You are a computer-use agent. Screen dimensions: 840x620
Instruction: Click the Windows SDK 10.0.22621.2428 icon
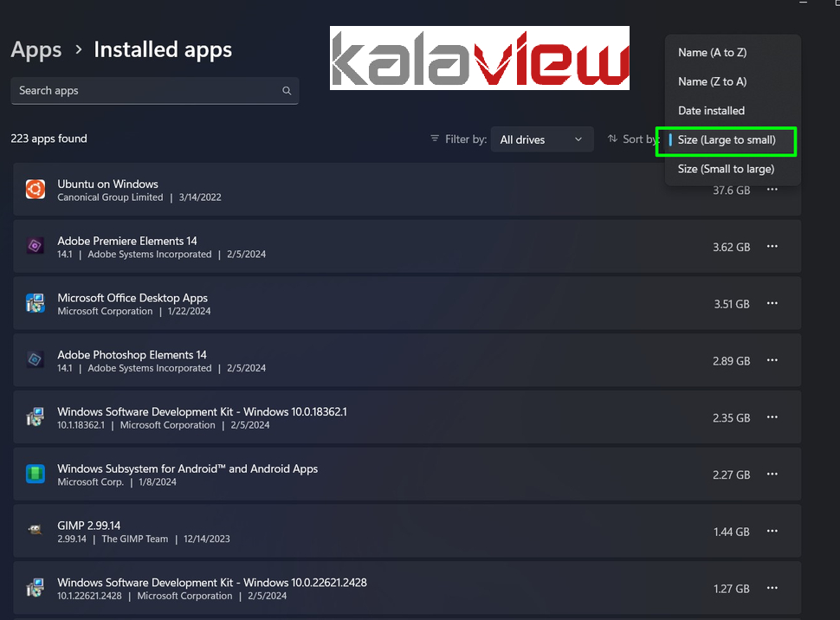[x=36, y=588]
